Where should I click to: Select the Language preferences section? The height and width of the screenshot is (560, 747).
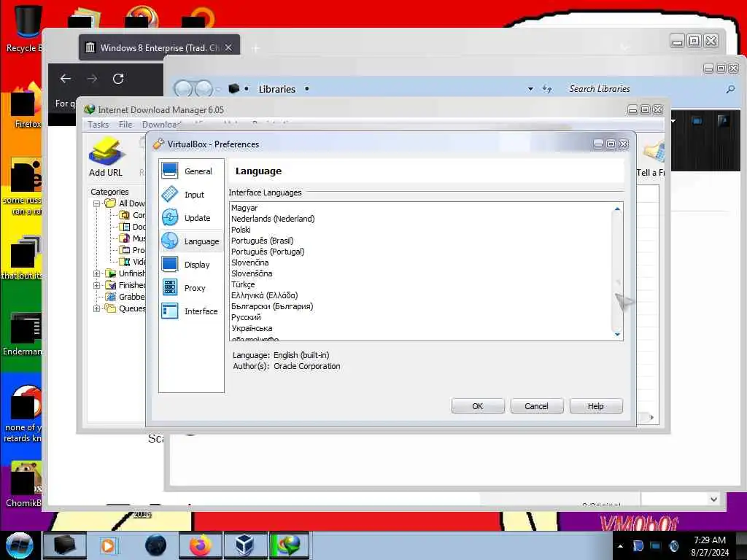coord(191,241)
